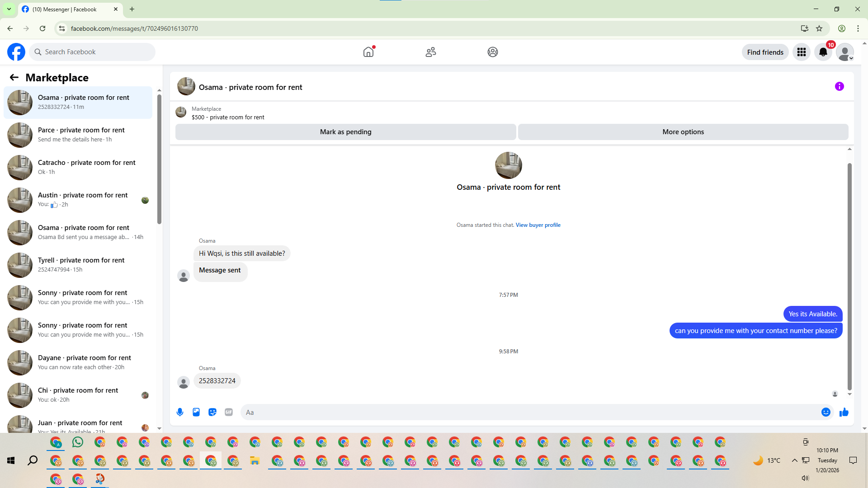Click the address bar URL

click(x=134, y=28)
